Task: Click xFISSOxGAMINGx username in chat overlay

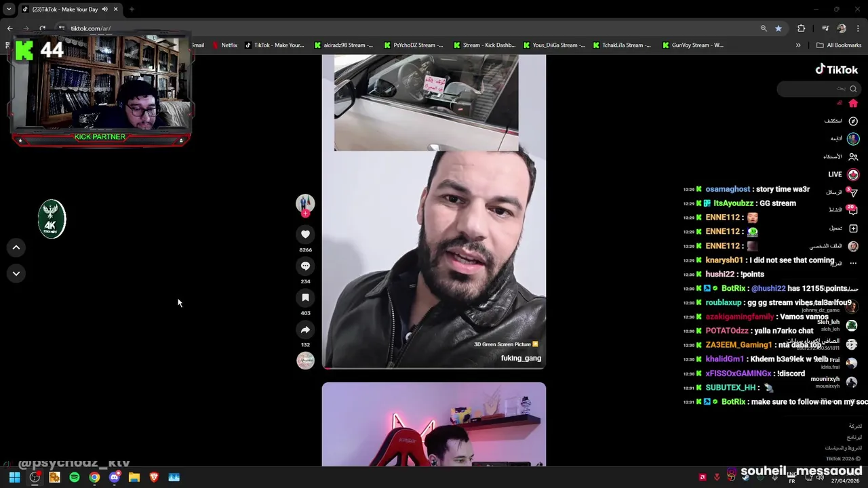Action: coord(738,373)
